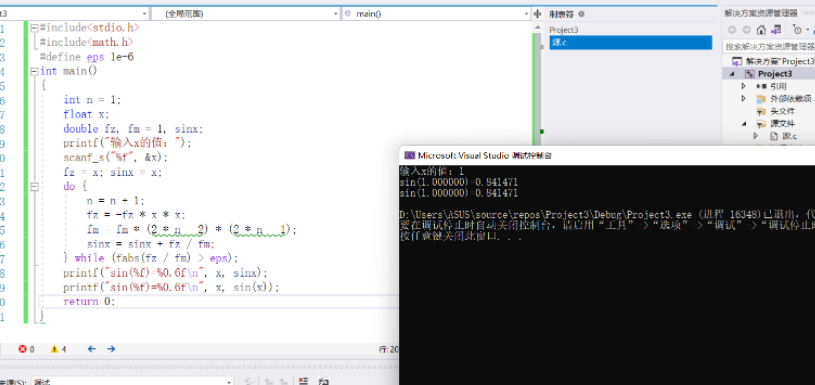The height and width of the screenshot is (385, 815).
Task: Go to previous issue with left arrow
Action: click(x=91, y=349)
